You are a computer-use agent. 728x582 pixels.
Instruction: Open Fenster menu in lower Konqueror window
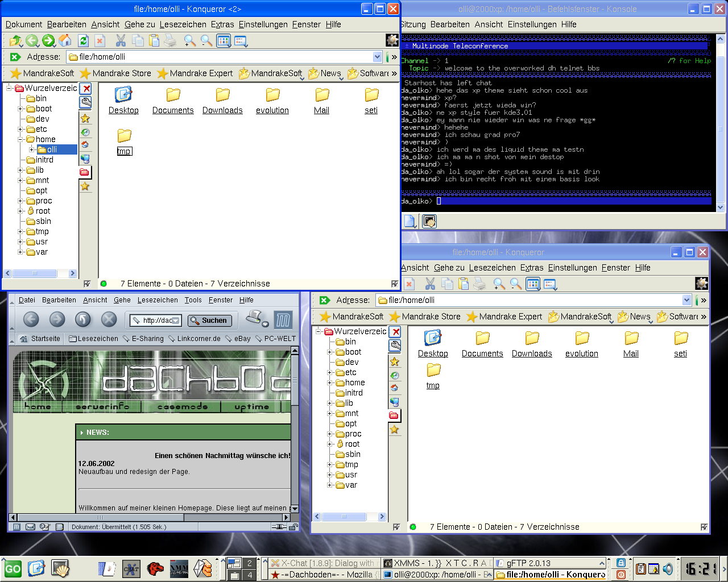click(616, 268)
